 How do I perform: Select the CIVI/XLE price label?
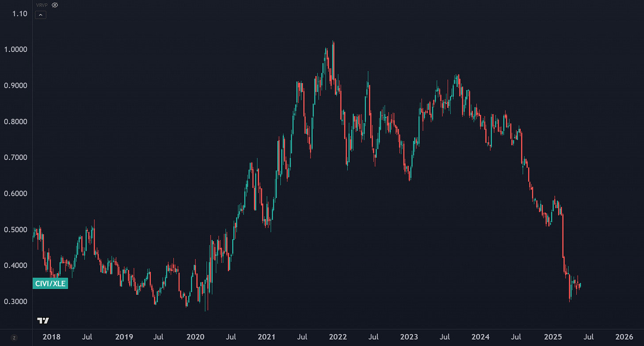pyautogui.click(x=50, y=284)
